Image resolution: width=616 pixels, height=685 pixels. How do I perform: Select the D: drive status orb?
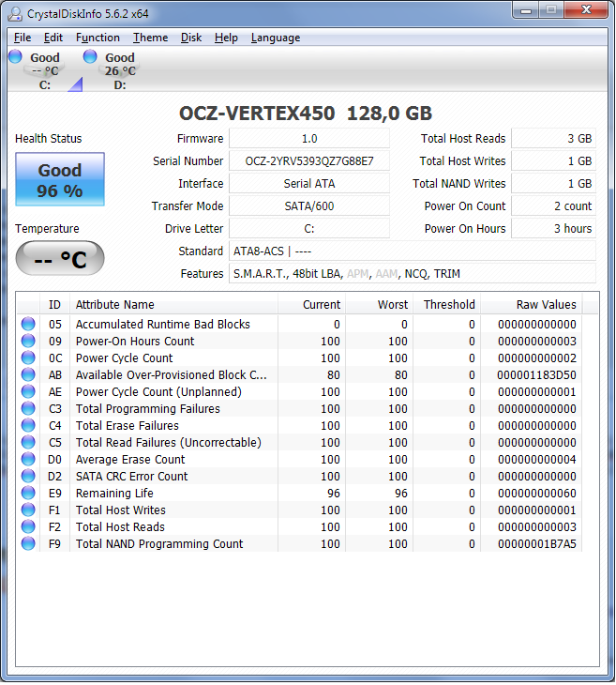[90, 56]
